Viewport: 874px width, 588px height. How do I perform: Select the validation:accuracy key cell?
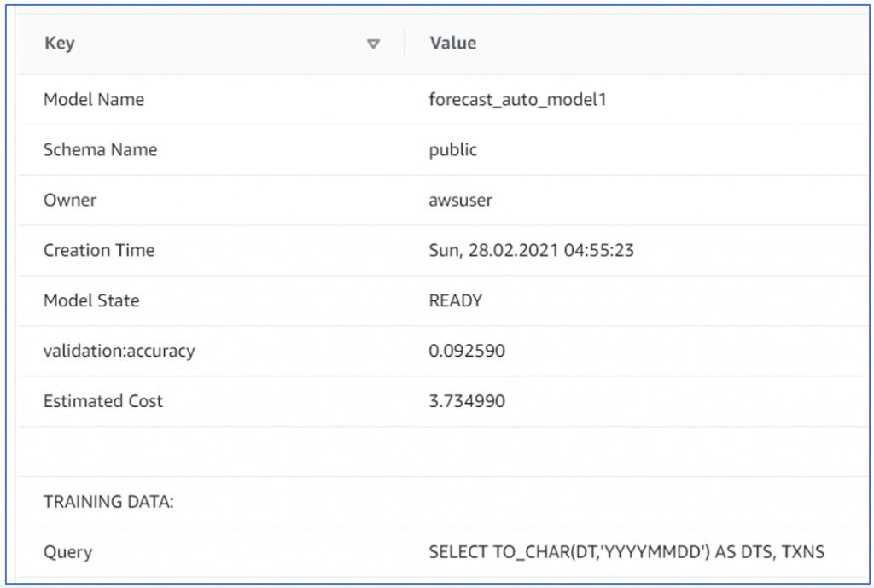click(x=119, y=351)
